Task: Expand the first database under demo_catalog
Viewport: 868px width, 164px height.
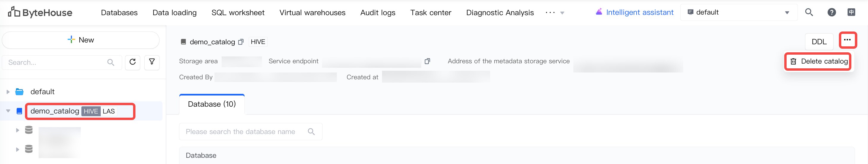Action: tap(18, 130)
